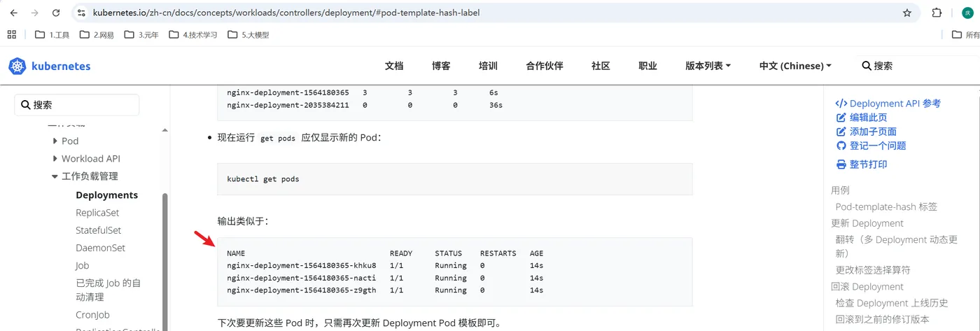Collapse the 工作负载管理 tree section
This screenshot has width=980, height=331.
pyautogui.click(x=55, y=176)
